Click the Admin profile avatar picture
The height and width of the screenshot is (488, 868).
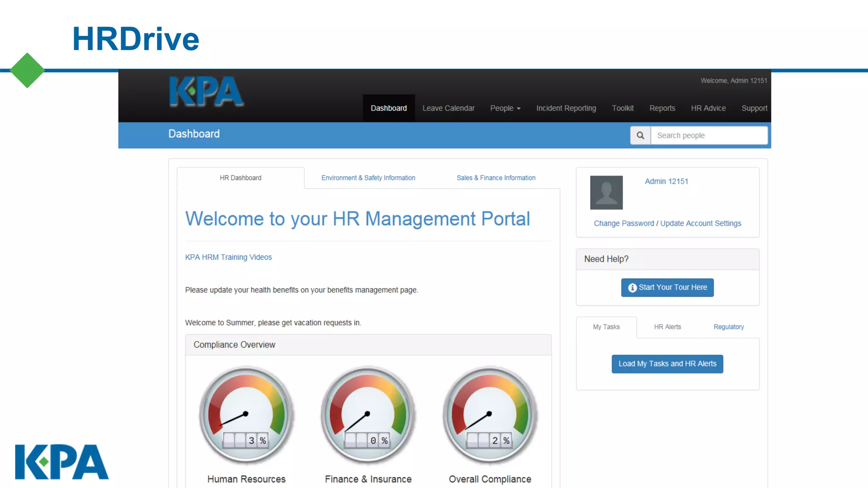[606, 193]
